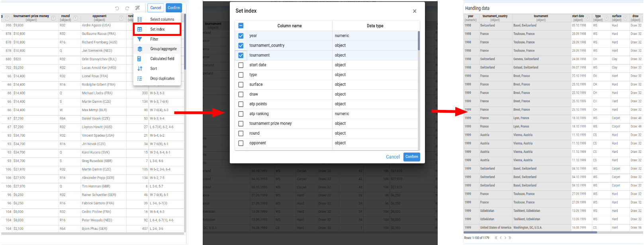
Task: Check the start date column checkbox
Action: point(241,65)
